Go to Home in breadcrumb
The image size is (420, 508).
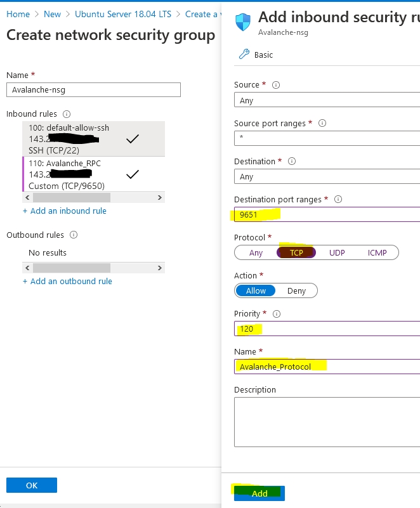[x=18, y=14]
